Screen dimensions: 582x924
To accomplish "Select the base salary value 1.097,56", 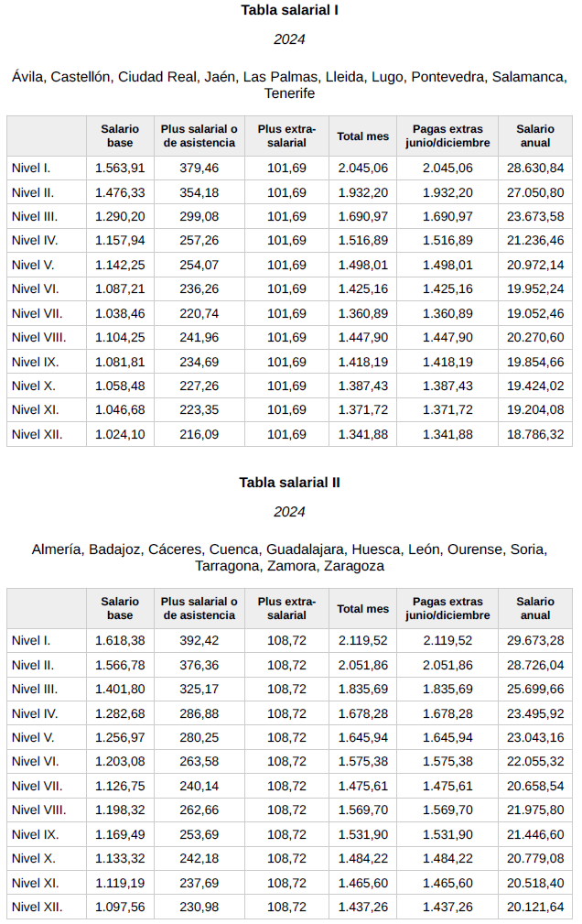I will 120,907.
